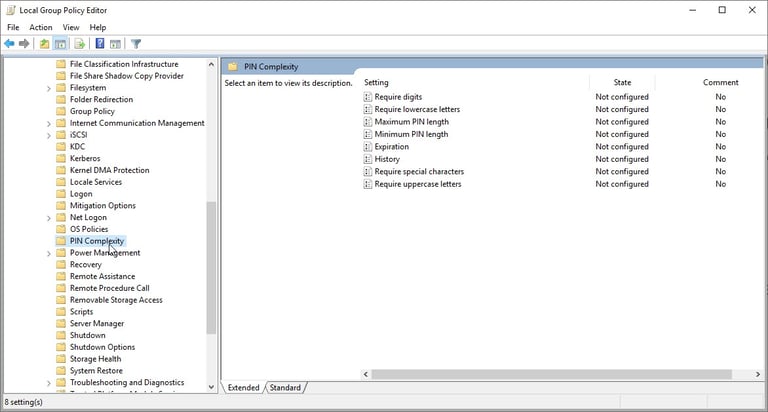The image size is (768, 412).
Task: Click the Up one level folder icon
Action: pos(45,44)
